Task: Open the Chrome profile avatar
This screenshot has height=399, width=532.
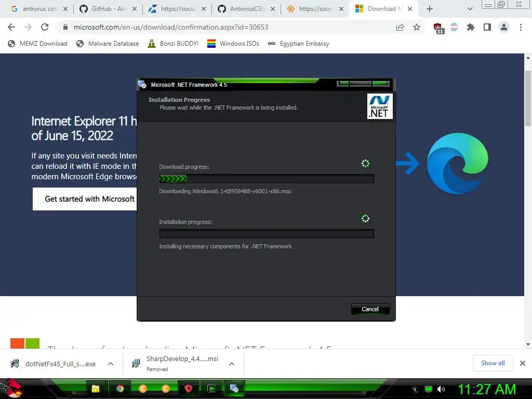Action: [x=504, y=27]
